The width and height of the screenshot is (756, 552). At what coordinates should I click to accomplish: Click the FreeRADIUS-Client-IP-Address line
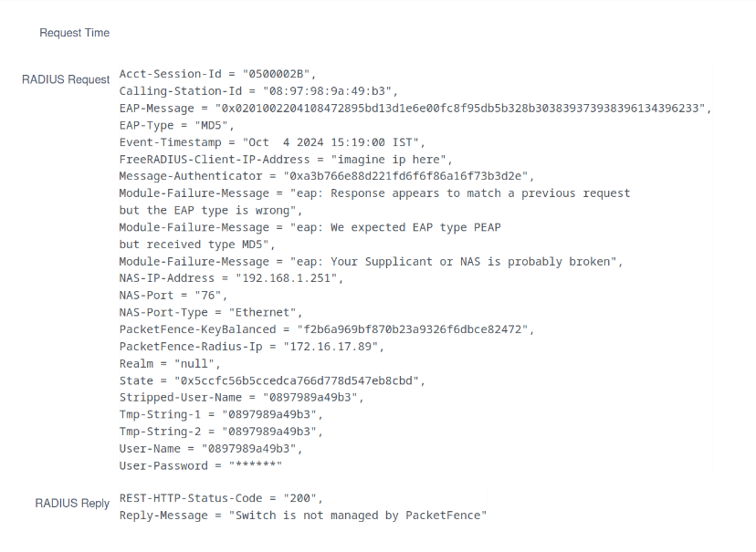coord(286,160)
